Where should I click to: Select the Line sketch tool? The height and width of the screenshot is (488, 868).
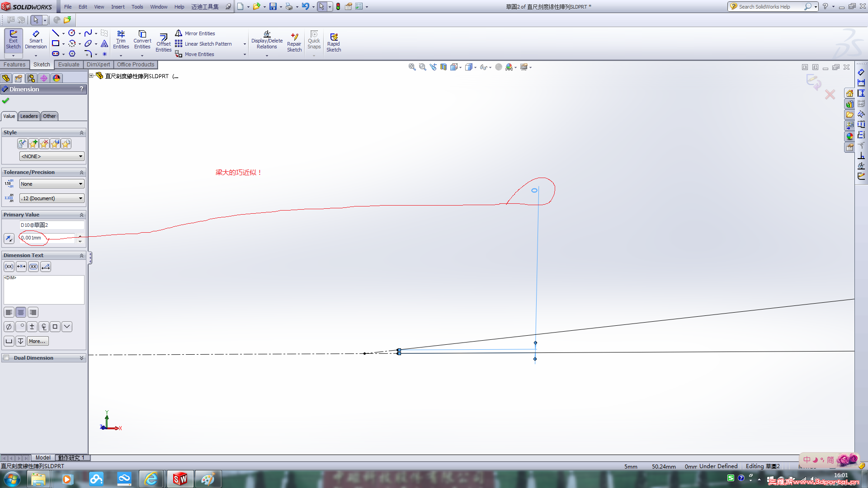(55, 33)
